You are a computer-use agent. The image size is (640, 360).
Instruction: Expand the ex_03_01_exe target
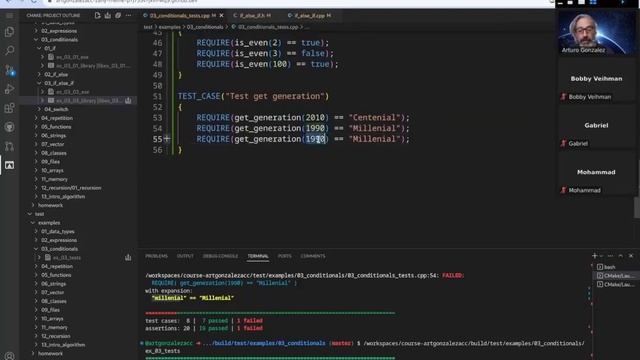coord(42,57)
